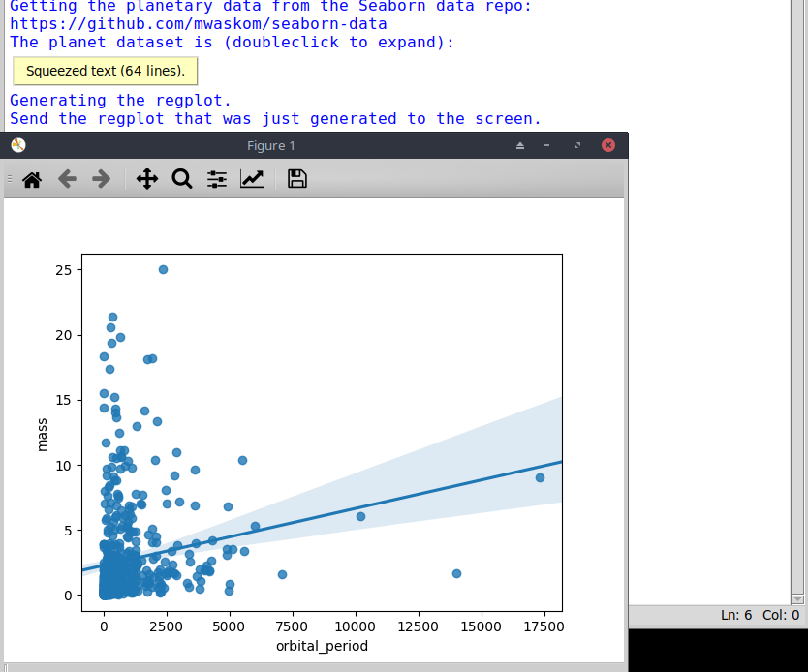The height and width of the screenshot is (672, 808).
Task: Roll up the Figure 1 window with the shade icon
Action: click(519, 145)
